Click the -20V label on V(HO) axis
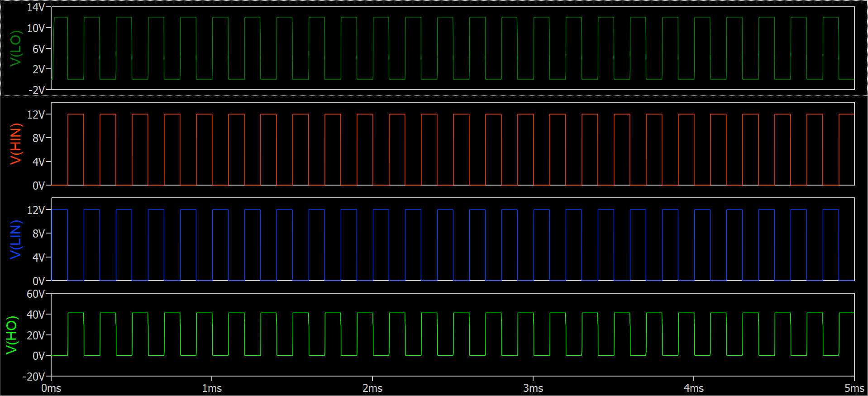The width and height of the screenshot is (868, 396). (34, 377)
